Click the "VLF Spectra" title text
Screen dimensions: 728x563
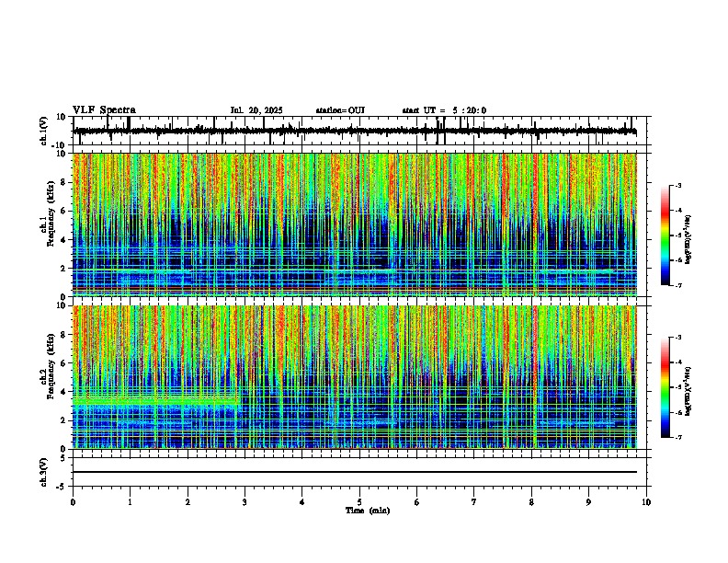coord(104,110)
